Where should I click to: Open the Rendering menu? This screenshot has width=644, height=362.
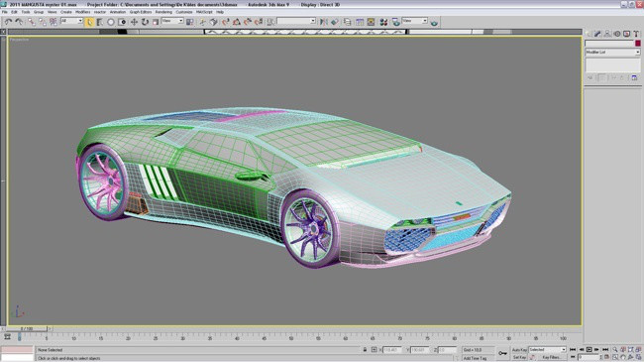[x=163, y=12]
